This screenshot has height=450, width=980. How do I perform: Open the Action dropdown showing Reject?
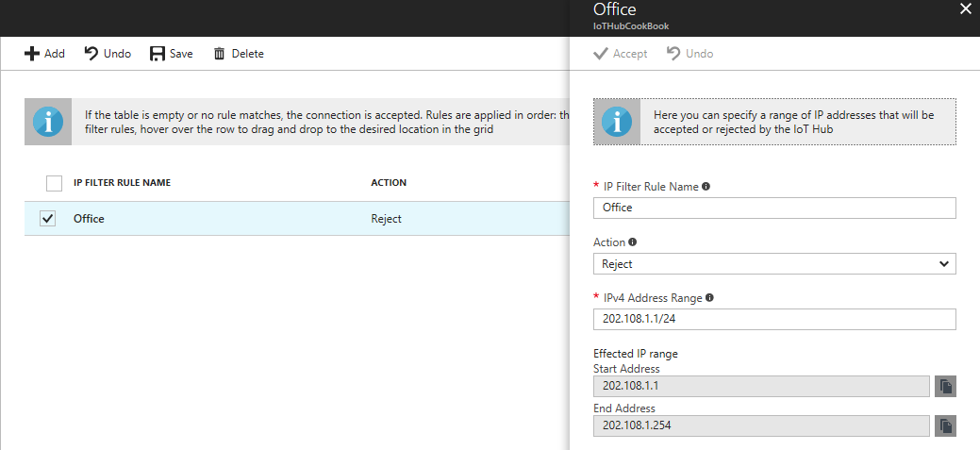click(x=773, y=264)
